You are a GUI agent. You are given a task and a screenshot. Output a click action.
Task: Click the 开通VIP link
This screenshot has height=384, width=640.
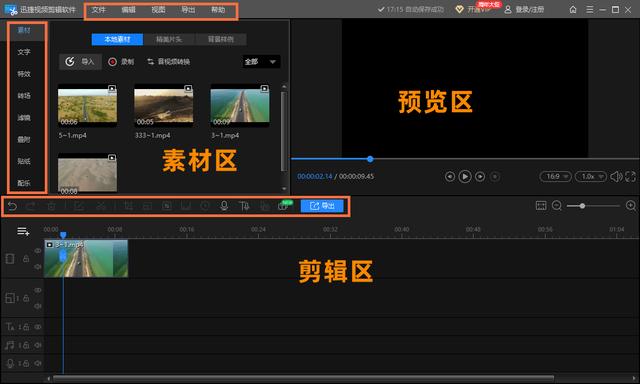[x=478, y=9]
